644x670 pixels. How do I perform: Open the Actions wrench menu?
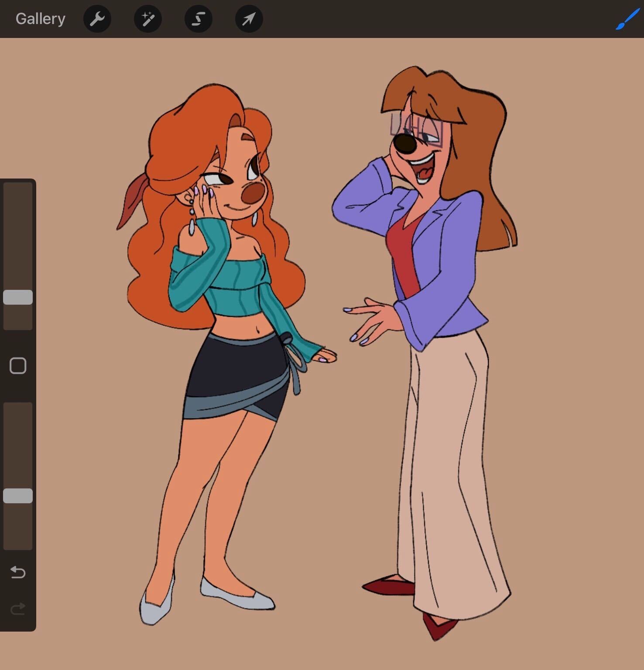(x=97, y=19)
